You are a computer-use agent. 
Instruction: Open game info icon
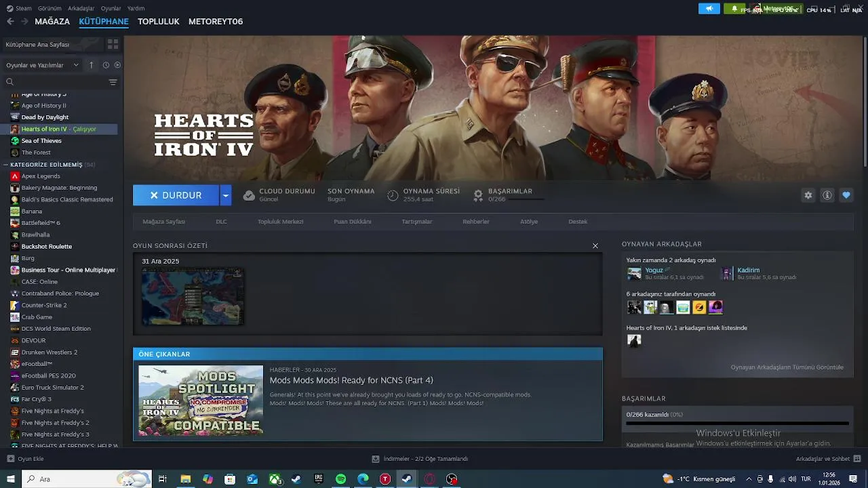tap(827, 195)
